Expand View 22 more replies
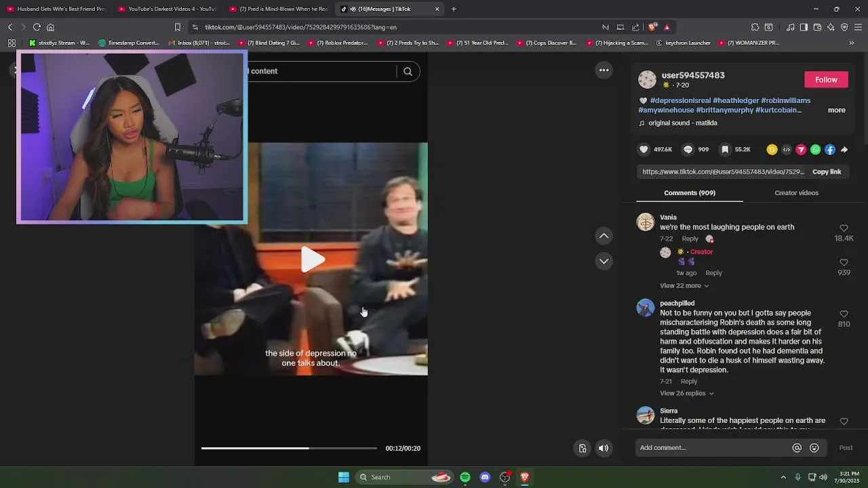Viewport: 868px width, 488px height. point(684,285)
